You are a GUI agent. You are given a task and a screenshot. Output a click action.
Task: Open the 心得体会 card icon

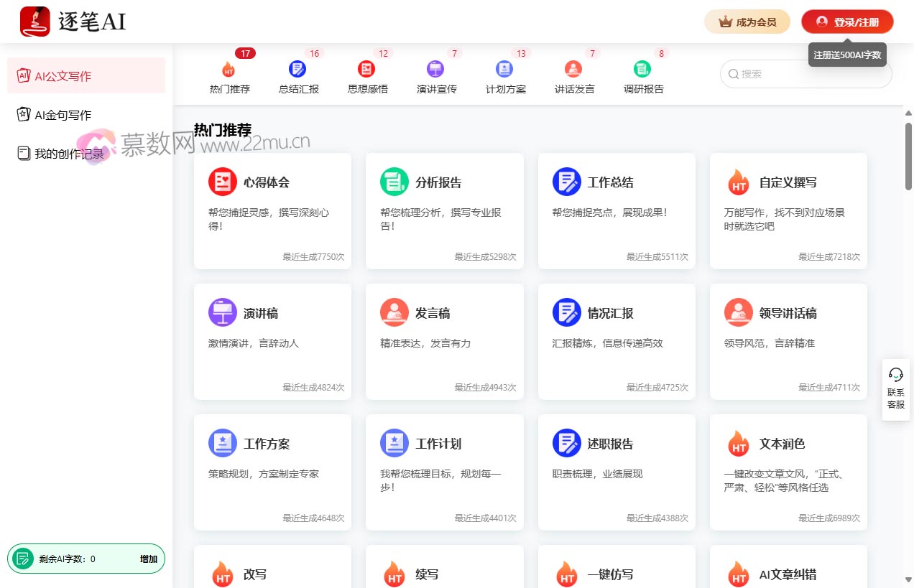(222, 182)
